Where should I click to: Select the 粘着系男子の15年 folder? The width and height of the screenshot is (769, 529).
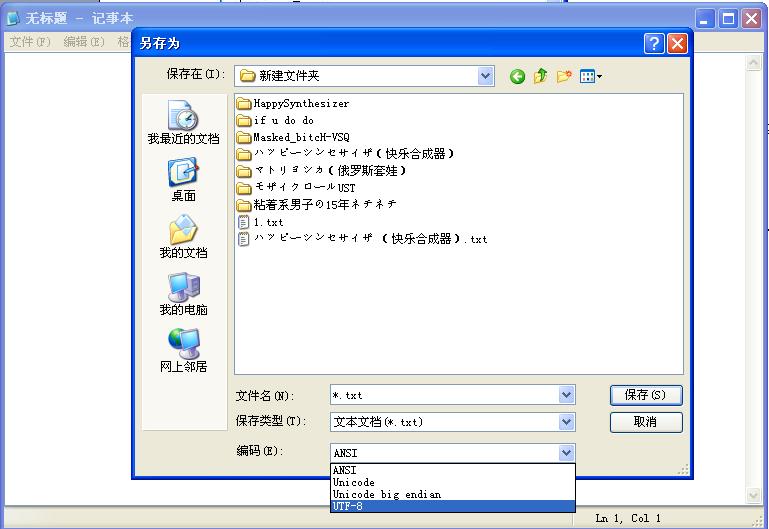point(316,204)
